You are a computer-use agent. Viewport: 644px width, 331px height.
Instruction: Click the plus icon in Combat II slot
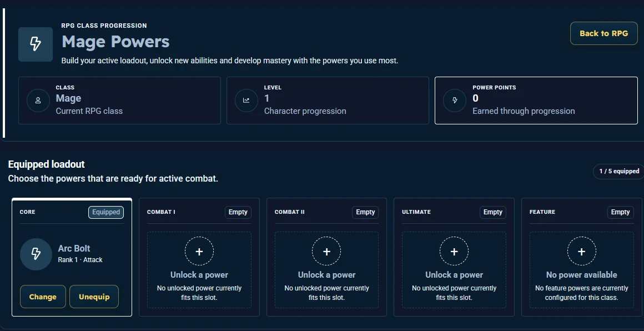tap(326, 252)
